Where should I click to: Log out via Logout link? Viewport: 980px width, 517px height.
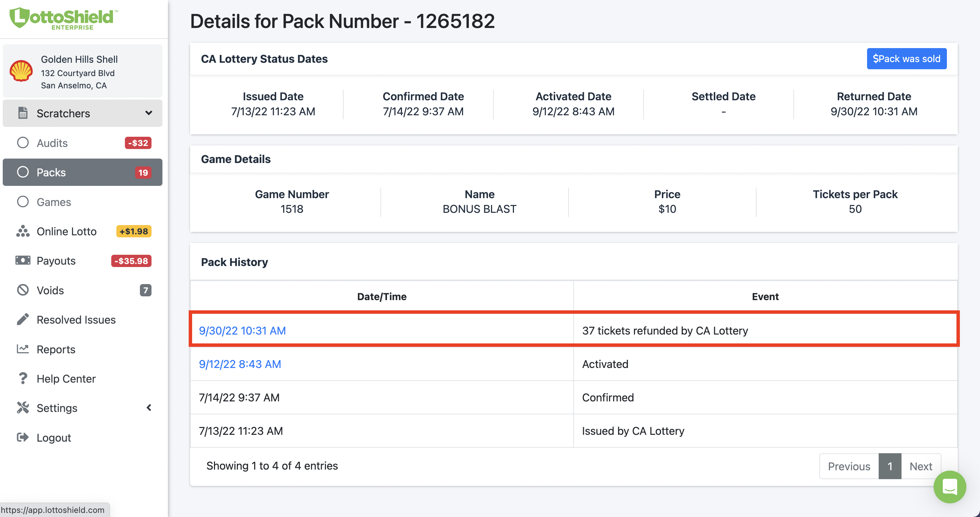click(54, 438)
